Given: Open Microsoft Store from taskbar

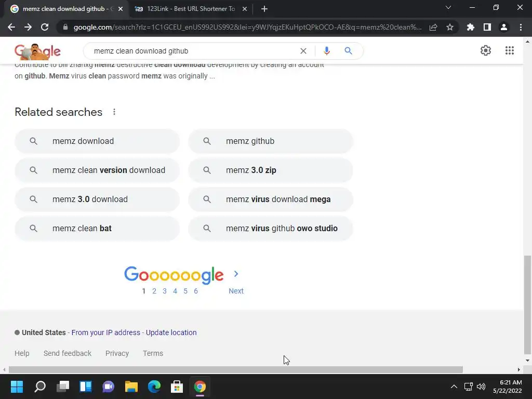Looking at the screenshot, I should point(177,387).
